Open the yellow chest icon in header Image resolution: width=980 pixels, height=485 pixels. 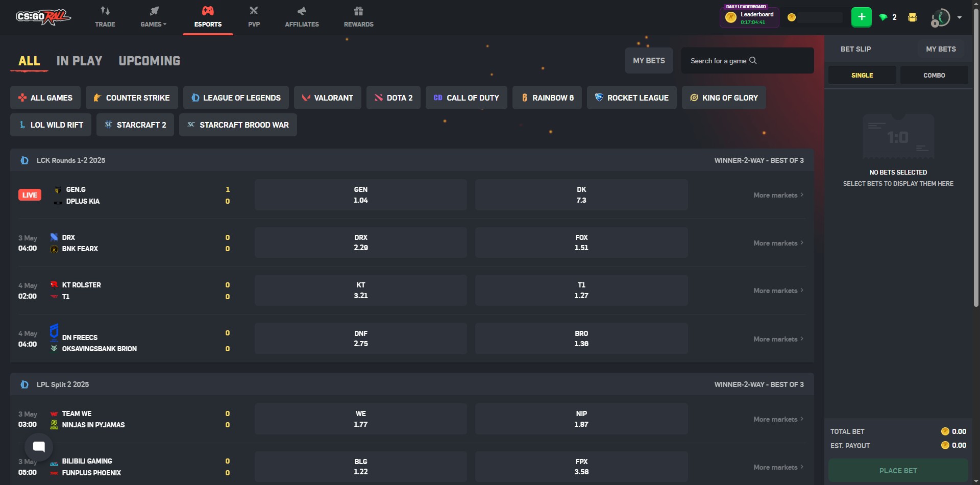(x=913, y=17)
